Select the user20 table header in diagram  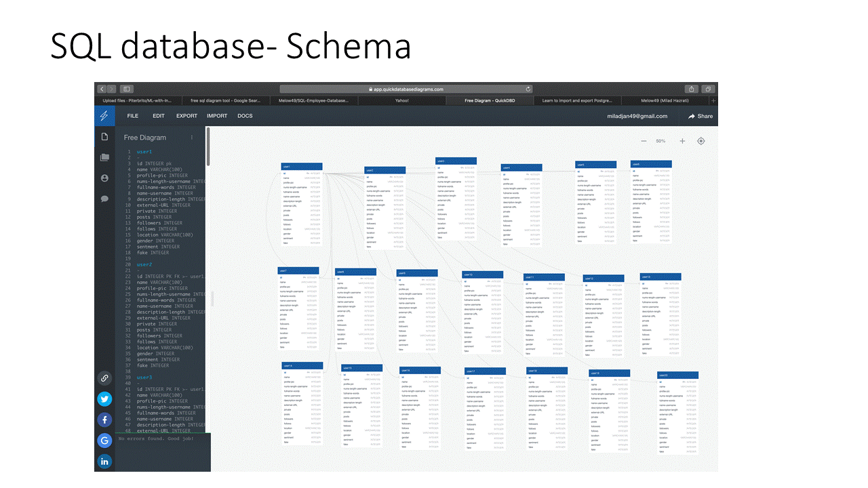click(x=677, y=375)
